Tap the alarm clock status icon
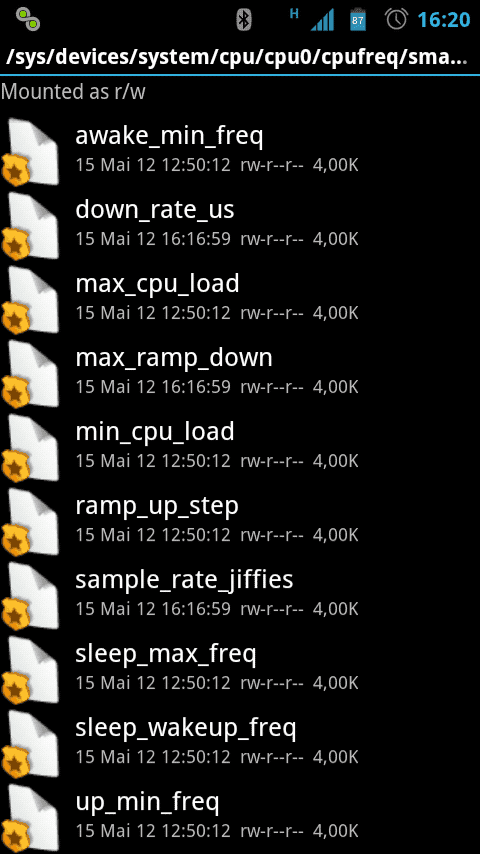 (396, 20)
